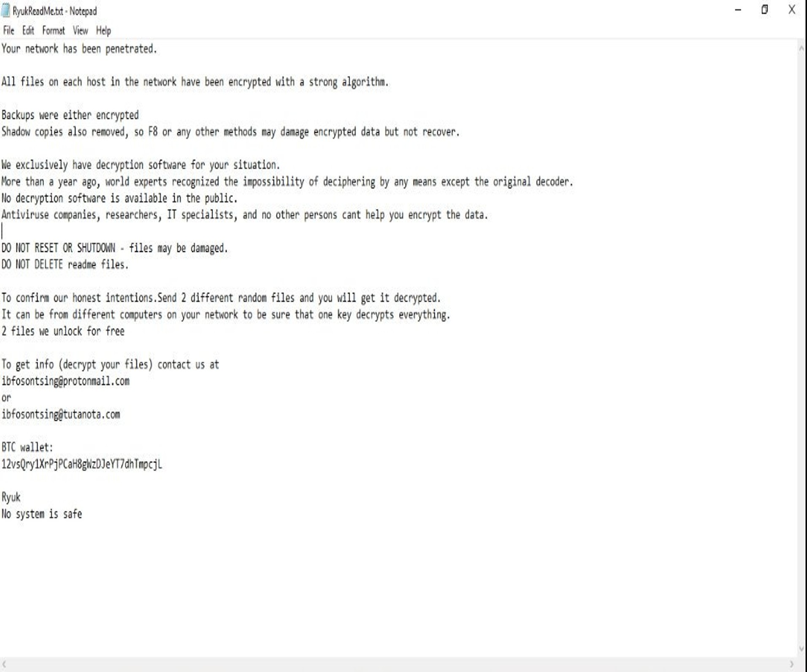Minimize the Notepad window
Viewport: 807px width, 672px height.
(738, 10)
